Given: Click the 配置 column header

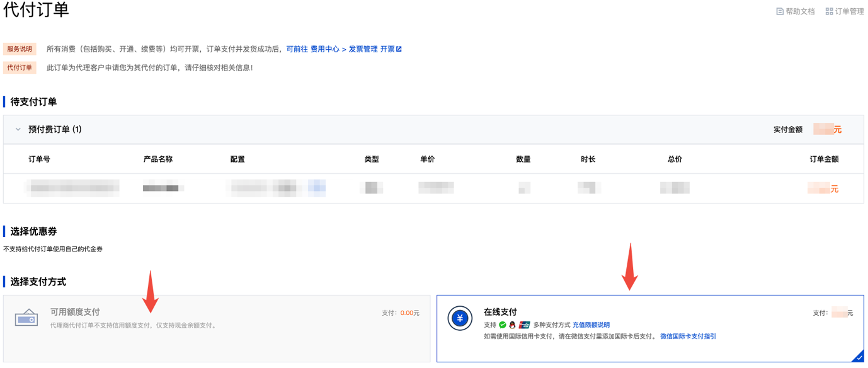Looking at the screenshot, I should coord(237,159).
